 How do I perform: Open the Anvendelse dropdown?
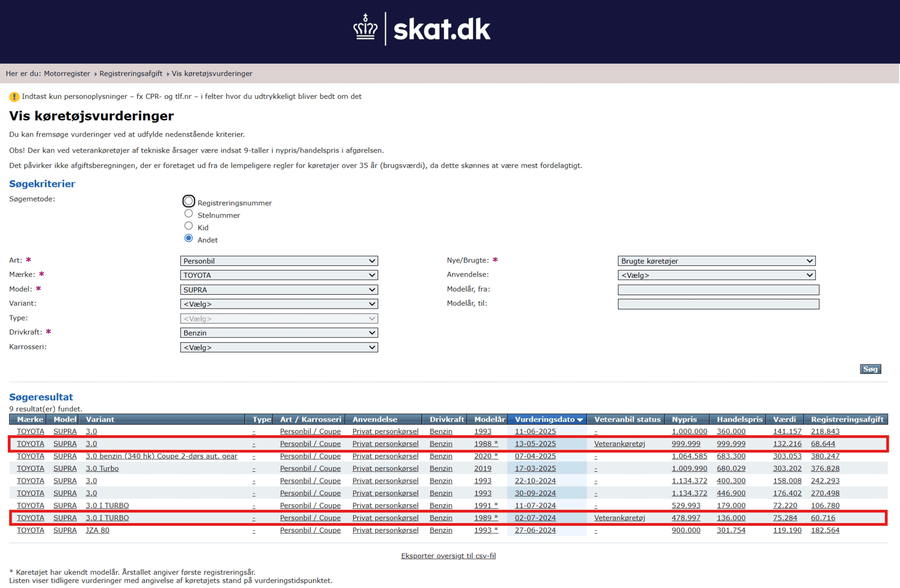pos(716,275)
